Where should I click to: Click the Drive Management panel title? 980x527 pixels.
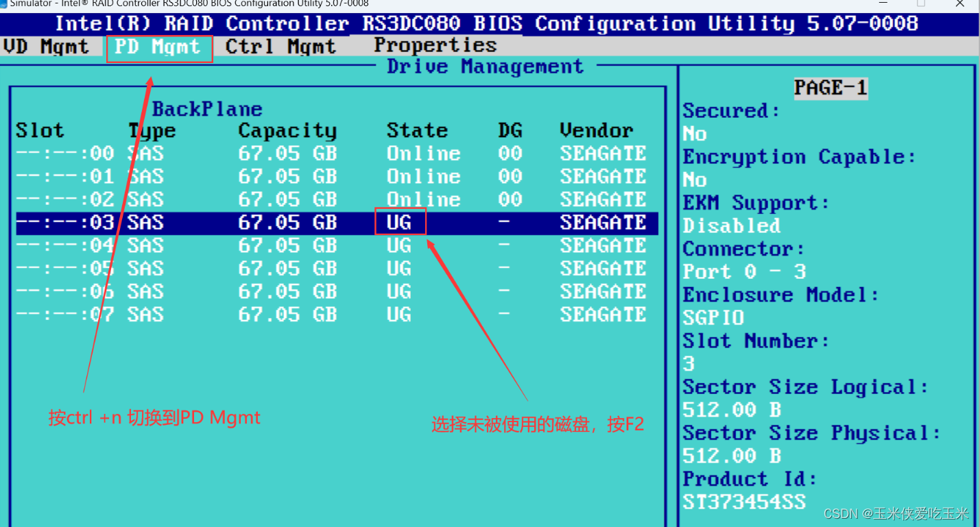[x=486, y=66]
